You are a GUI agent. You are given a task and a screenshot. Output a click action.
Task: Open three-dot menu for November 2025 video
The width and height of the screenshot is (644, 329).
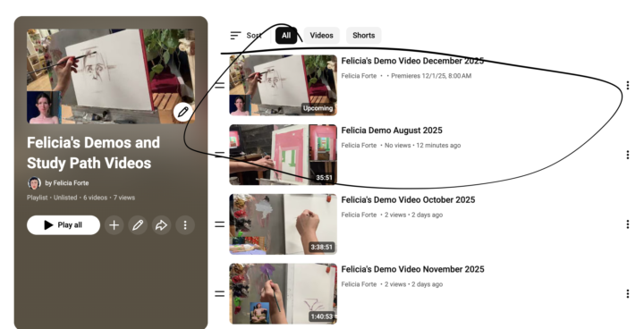[x=627, y=293]
